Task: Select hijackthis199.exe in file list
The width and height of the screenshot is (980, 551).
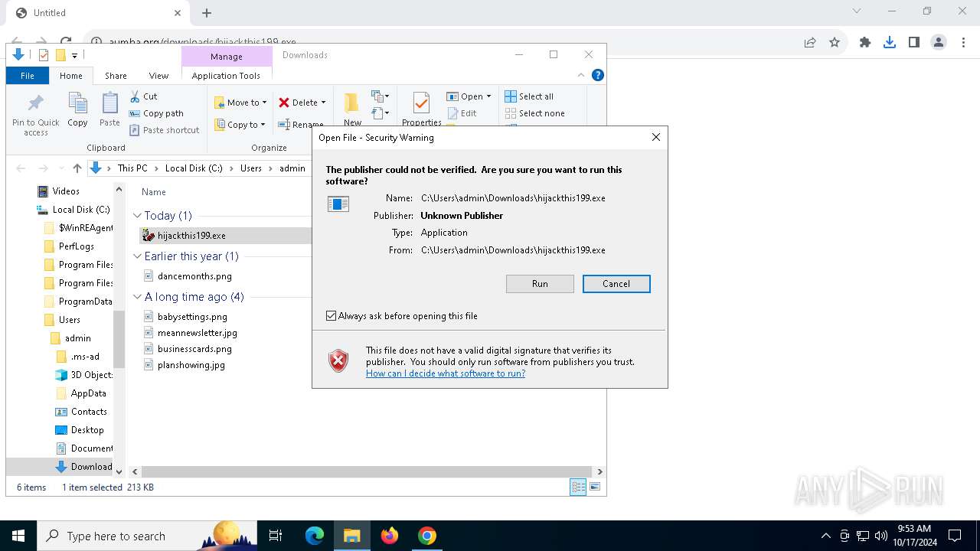Action: (x=191, y=236)
